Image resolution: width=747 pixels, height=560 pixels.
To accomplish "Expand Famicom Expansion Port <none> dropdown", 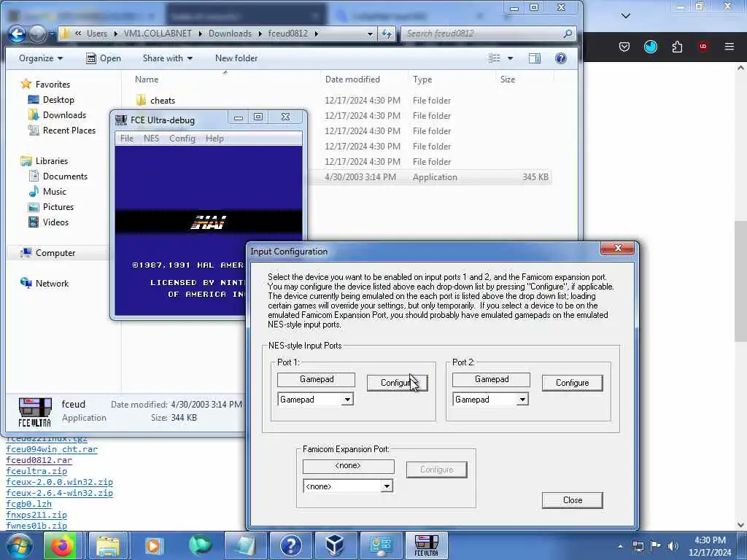I will coord(387,486).
